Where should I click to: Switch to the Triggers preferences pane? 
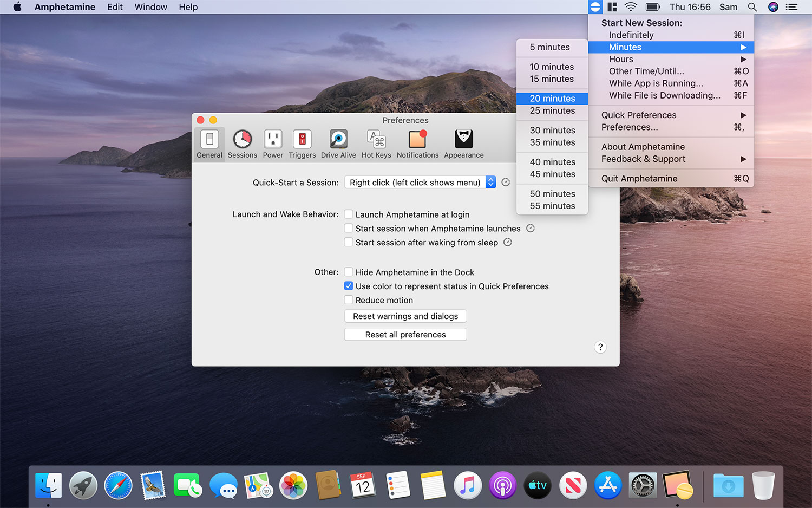[x=302, y=144]
